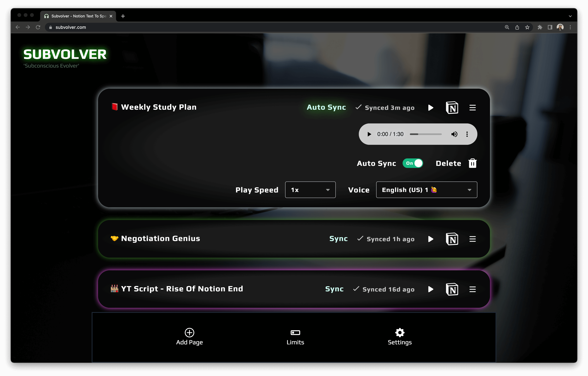Image resolution: width=588 pixels, height=376 pixels.
Task: Click the Add Page plus icon
Action: (189, 332)
